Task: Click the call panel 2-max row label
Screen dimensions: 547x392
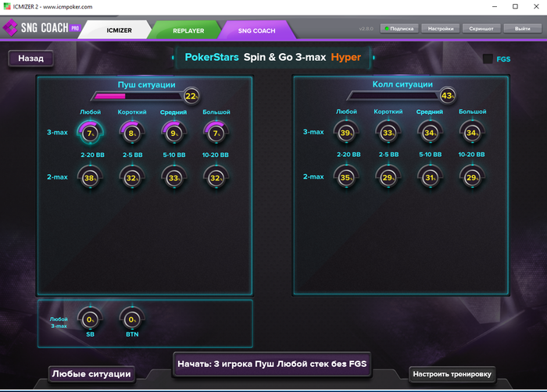Action: coord(313,176)
